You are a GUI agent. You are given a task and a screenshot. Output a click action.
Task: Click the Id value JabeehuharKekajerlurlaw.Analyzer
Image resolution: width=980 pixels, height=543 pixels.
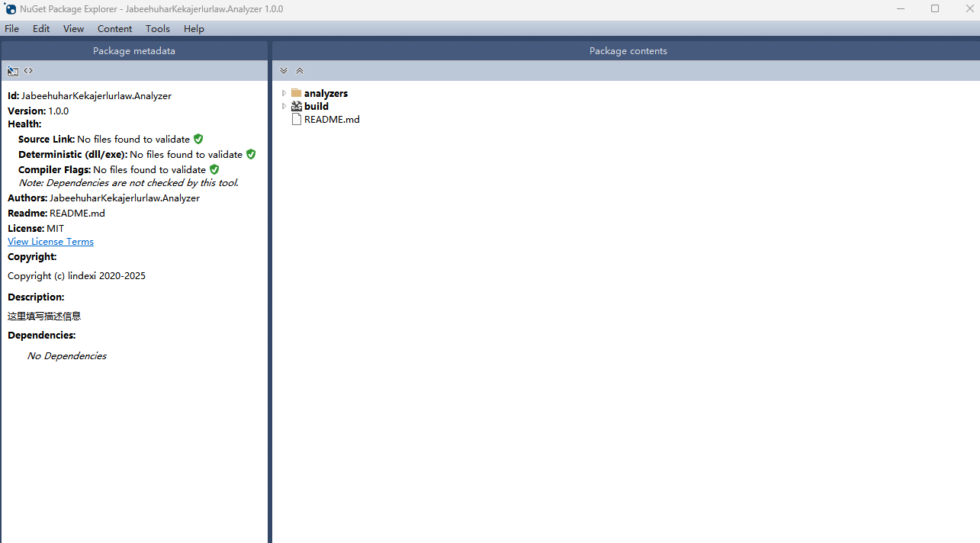click(x=96, y=96)
